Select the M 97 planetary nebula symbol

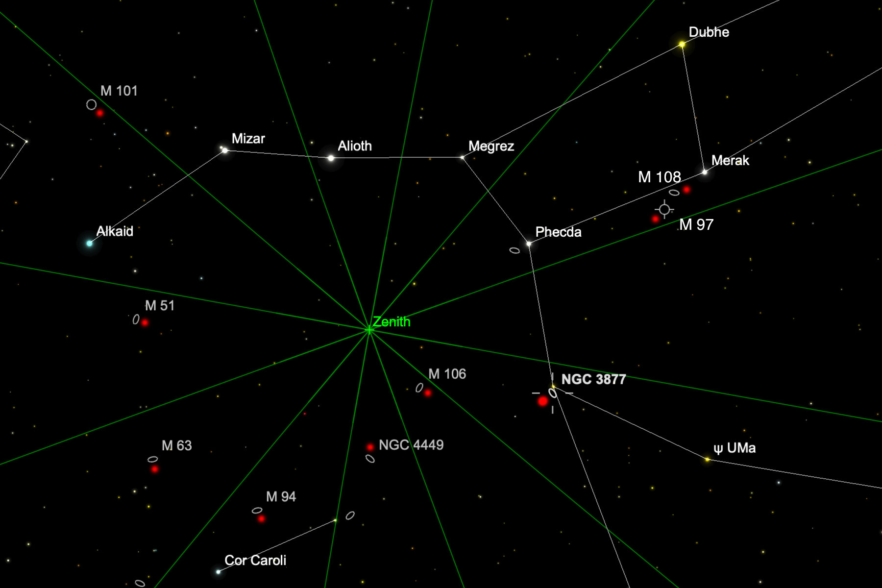click(x=664, y=210)
